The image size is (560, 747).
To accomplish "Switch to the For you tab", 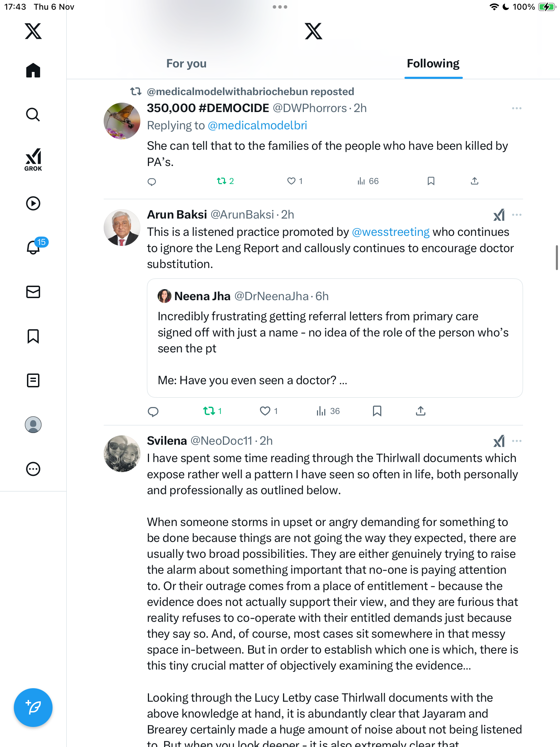I will (x=186, y=64).
